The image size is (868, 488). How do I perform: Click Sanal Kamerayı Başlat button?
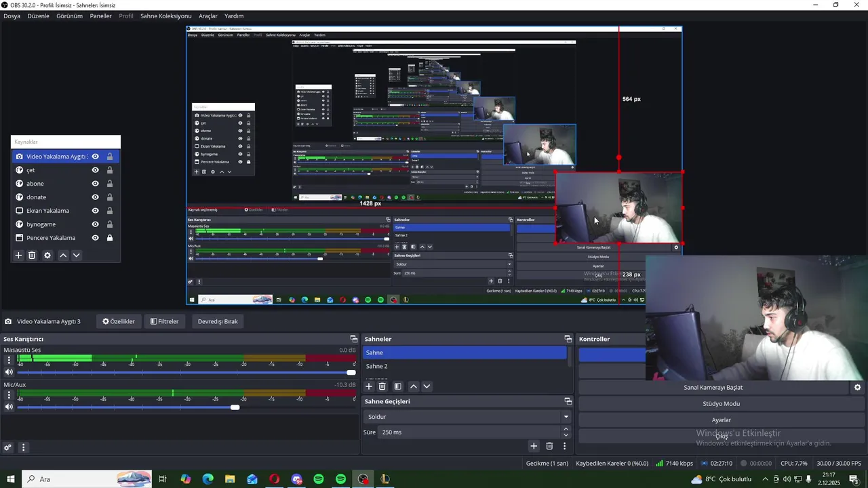pyautogui.click(x=713, y=388)
